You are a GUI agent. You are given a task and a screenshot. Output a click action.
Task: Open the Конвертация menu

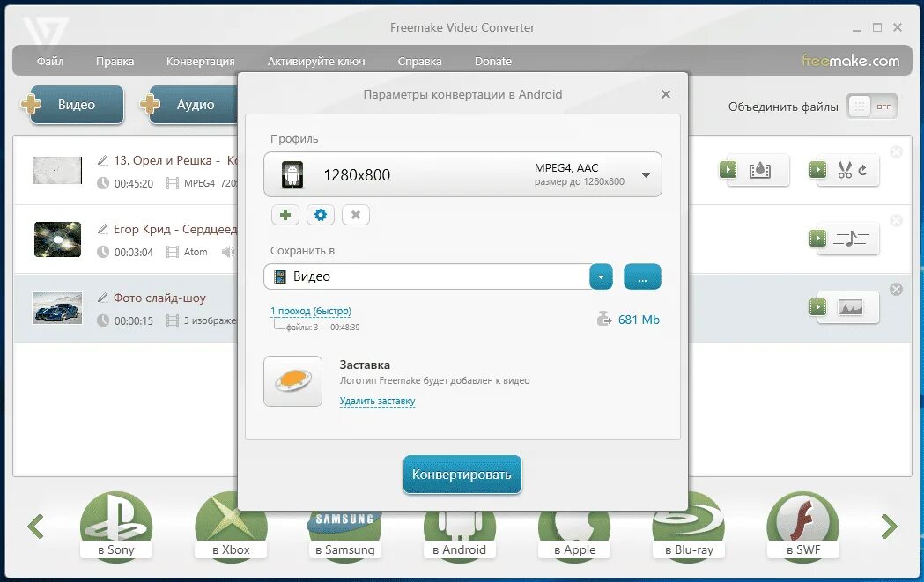click(199, 62)
